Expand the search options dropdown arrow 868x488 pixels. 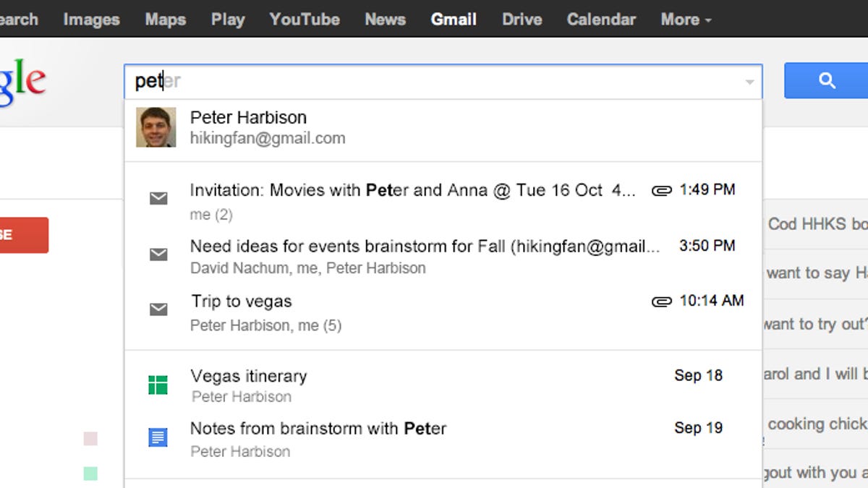pos(749,82)
